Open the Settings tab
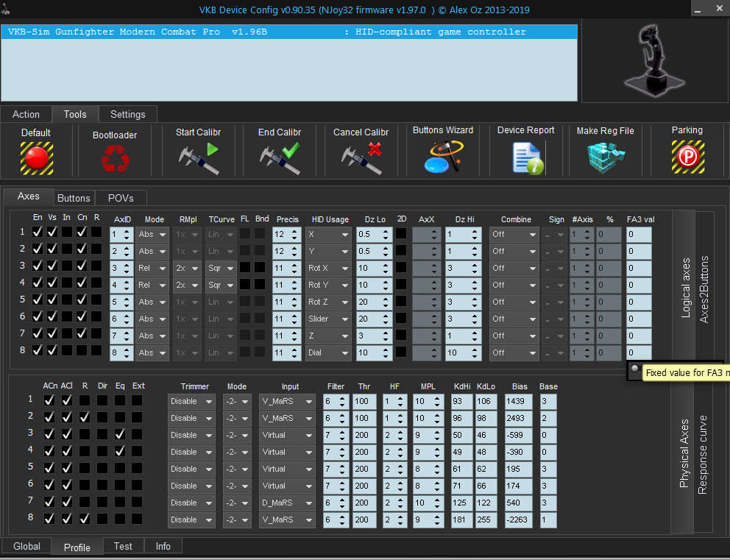 tap(127, 114)
